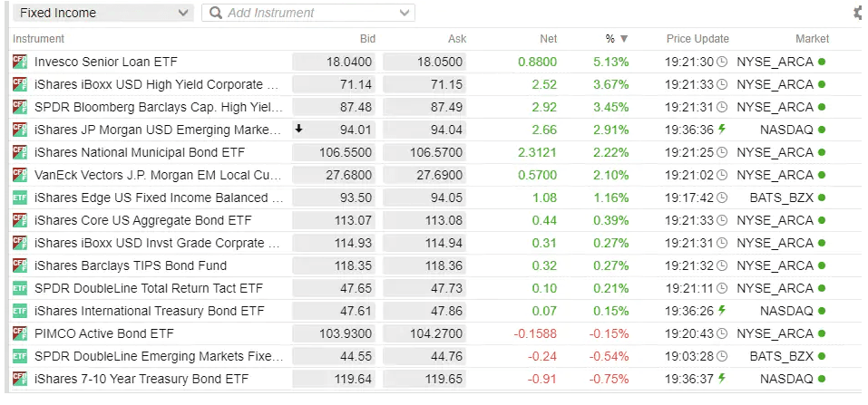Image resolution: width=868 pixels, height=405 pixels.
Task: Click CFD icon for SPDR Bloomberg Barclays High Yield
Action: click(20, 107)
